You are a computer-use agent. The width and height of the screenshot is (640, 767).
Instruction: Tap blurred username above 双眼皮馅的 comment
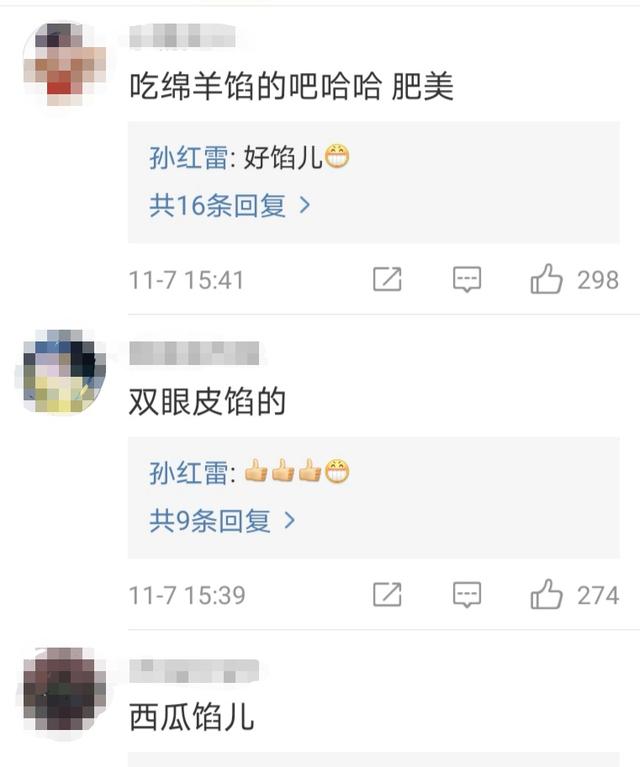click(194, 353)
